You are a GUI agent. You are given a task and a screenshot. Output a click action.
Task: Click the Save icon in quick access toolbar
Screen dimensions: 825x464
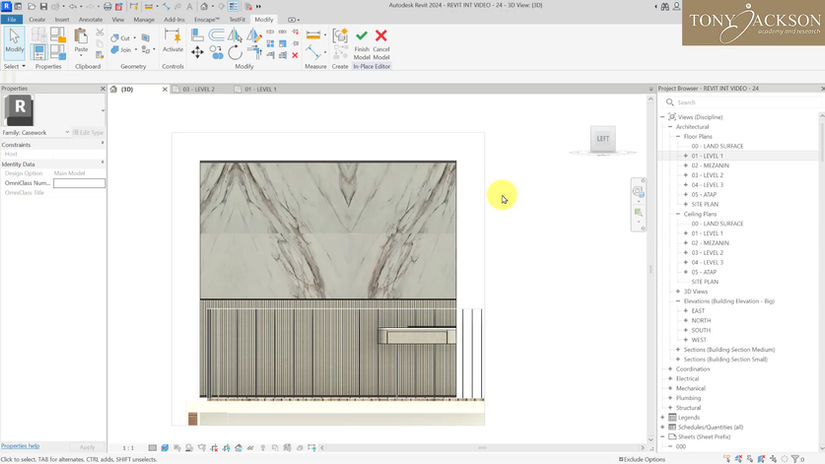pyautogui.click(x=44, y=6)
